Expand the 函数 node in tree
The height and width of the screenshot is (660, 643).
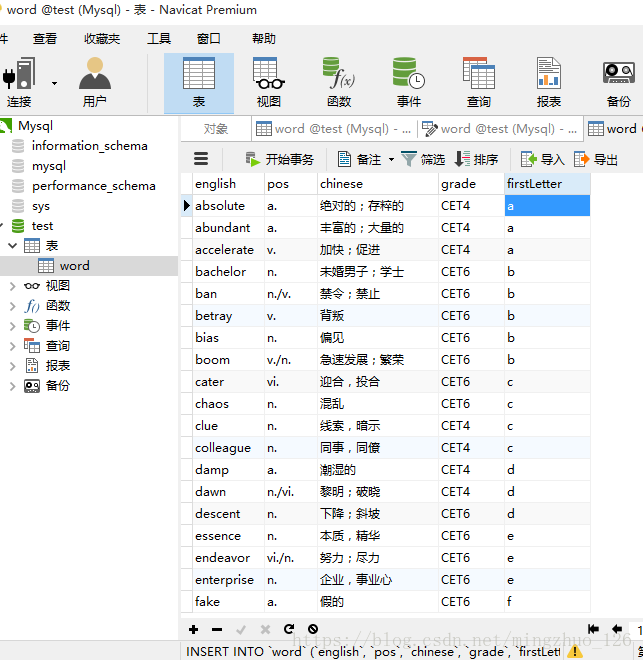[x=12, y=306]
